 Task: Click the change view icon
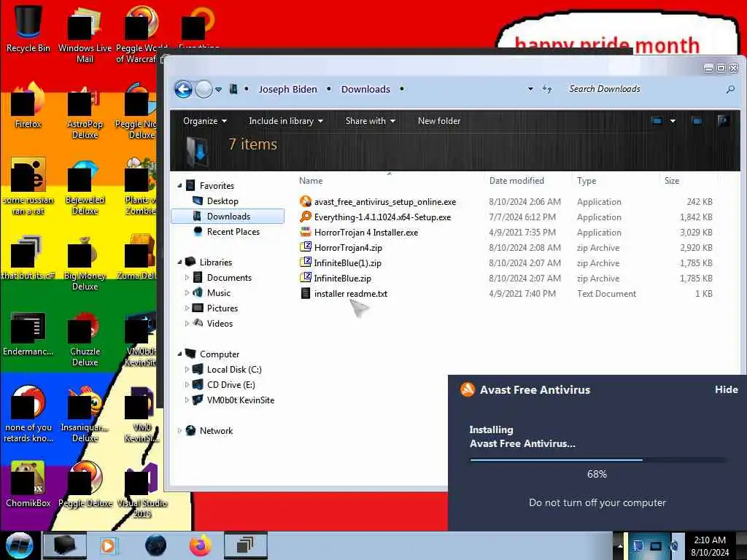(x=657, y=121)
